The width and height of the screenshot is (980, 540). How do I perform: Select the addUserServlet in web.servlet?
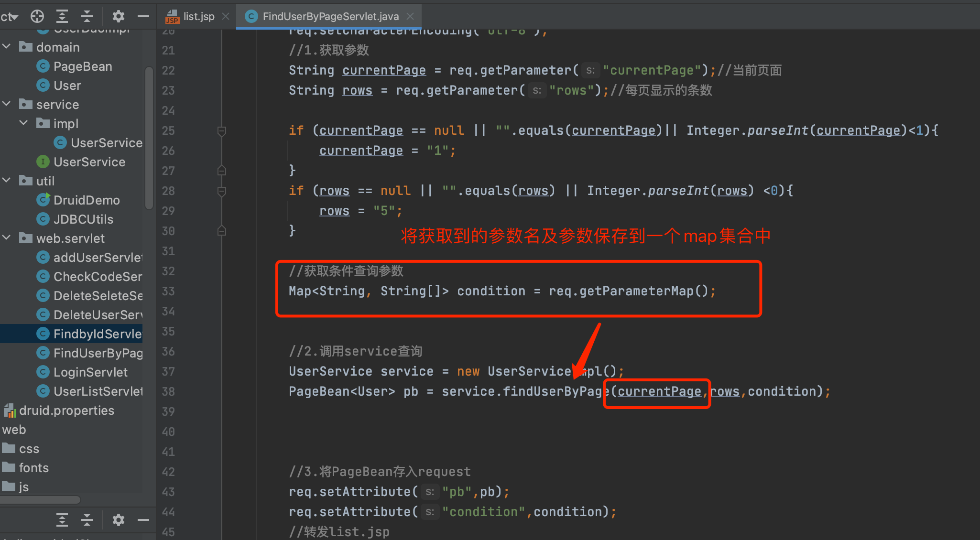(86, 258)
